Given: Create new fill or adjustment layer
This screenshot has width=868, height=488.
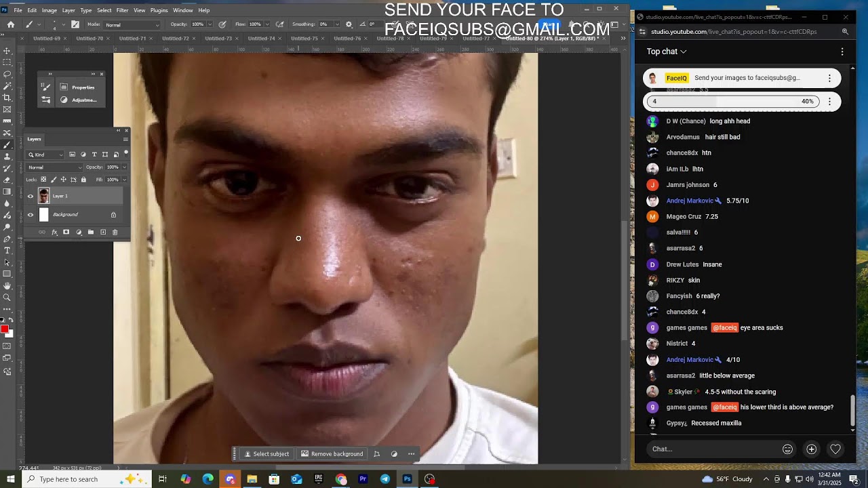Looking at the screenshot, I should [79, 232].
